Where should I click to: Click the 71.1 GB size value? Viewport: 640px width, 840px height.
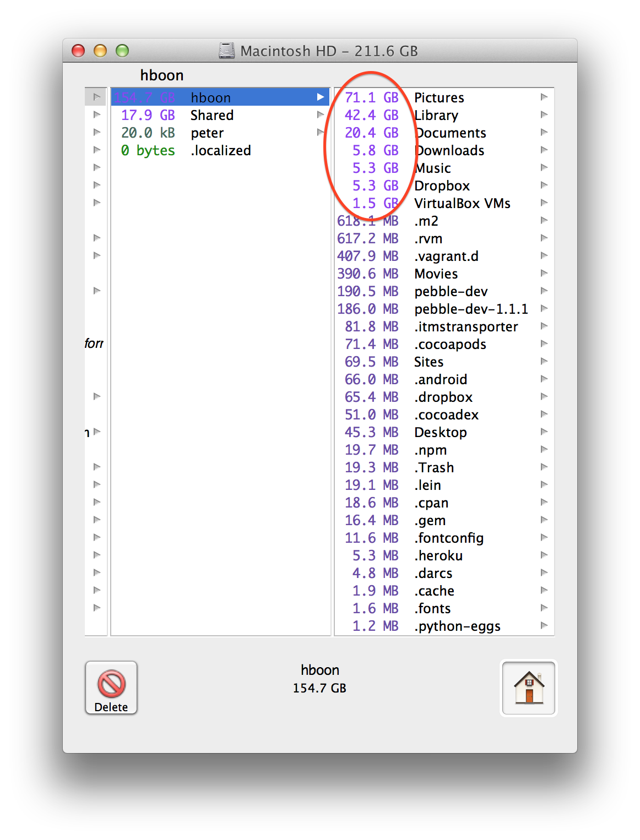372,97
